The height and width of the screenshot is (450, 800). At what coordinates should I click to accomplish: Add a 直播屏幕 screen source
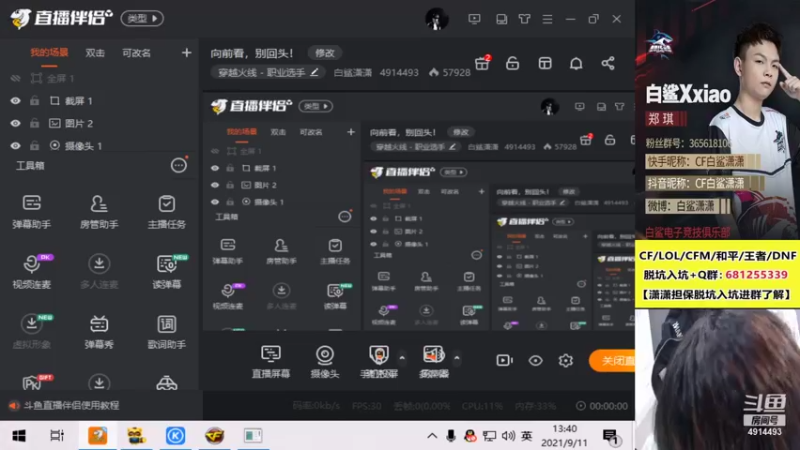pos(271,362)
